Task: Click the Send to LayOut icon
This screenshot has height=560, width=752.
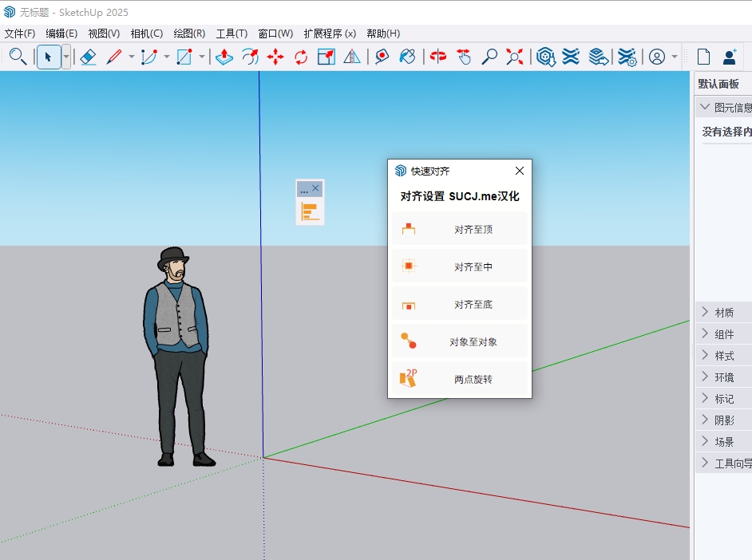Action: point(598,57)
